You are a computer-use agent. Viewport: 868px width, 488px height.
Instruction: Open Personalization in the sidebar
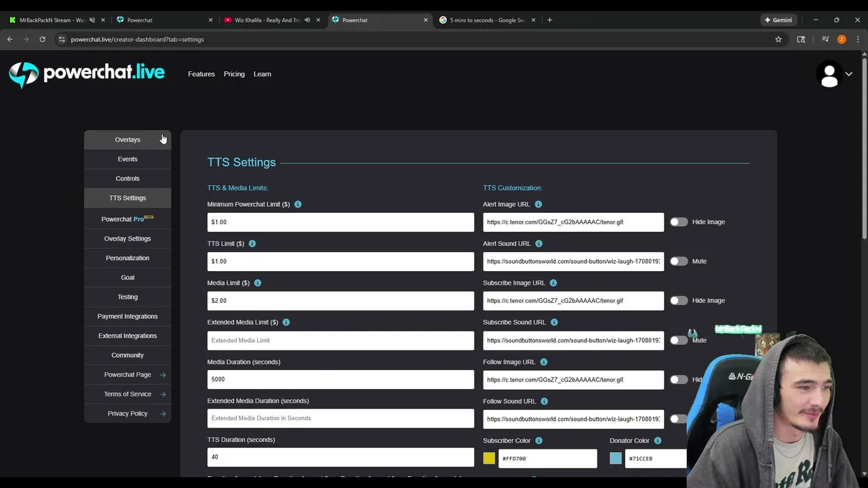pyautogui.click(x=127, y=258)
